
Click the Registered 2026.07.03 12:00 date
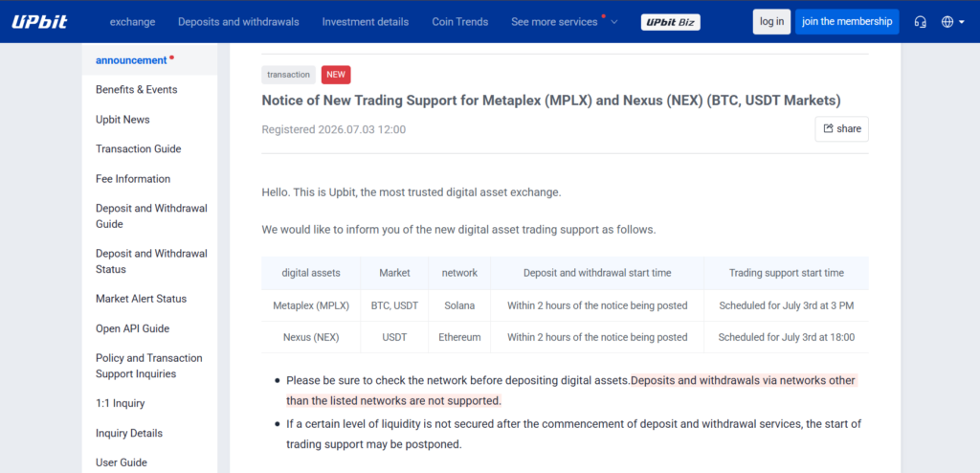(x=334, y=129)
